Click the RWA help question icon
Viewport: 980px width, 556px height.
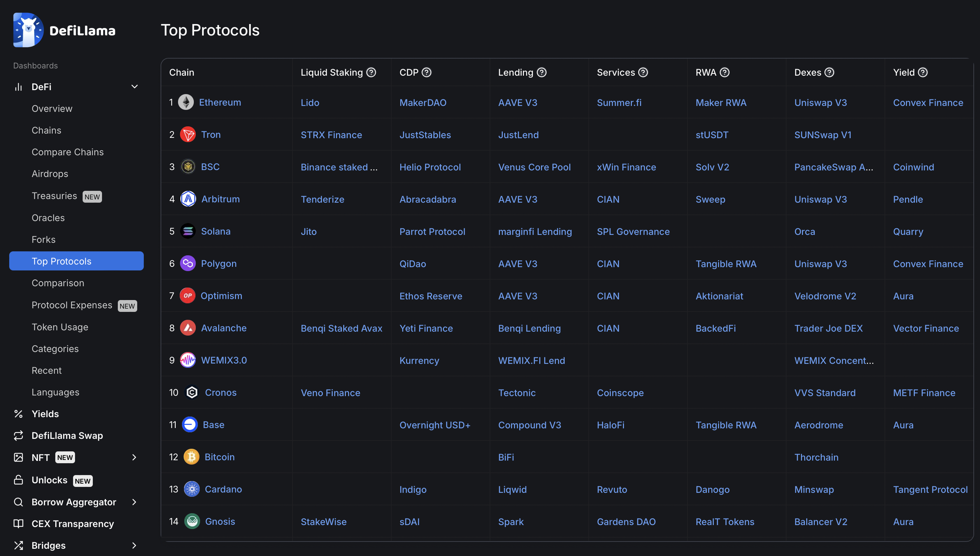pyautogui.click(x=725, y=72)
